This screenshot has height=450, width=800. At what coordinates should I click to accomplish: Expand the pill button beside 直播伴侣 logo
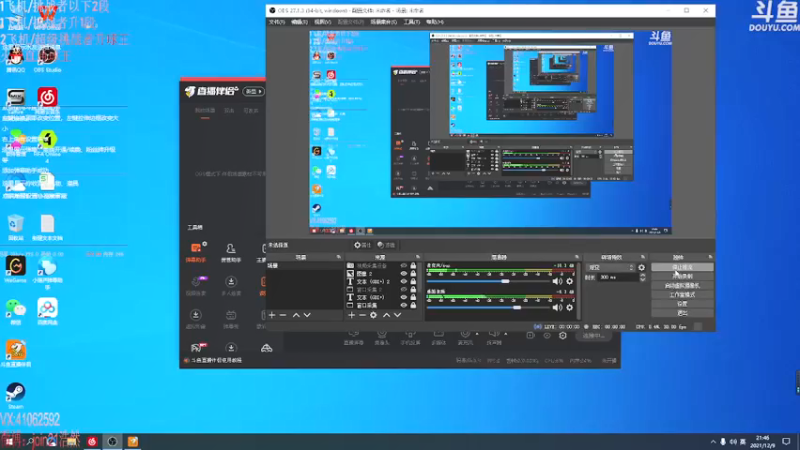(x=254, y=91)
